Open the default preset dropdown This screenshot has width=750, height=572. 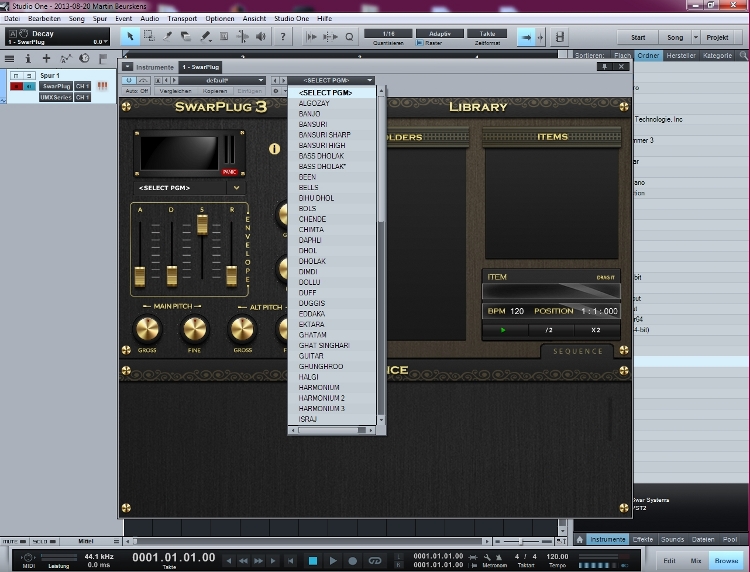click(222, 80)
